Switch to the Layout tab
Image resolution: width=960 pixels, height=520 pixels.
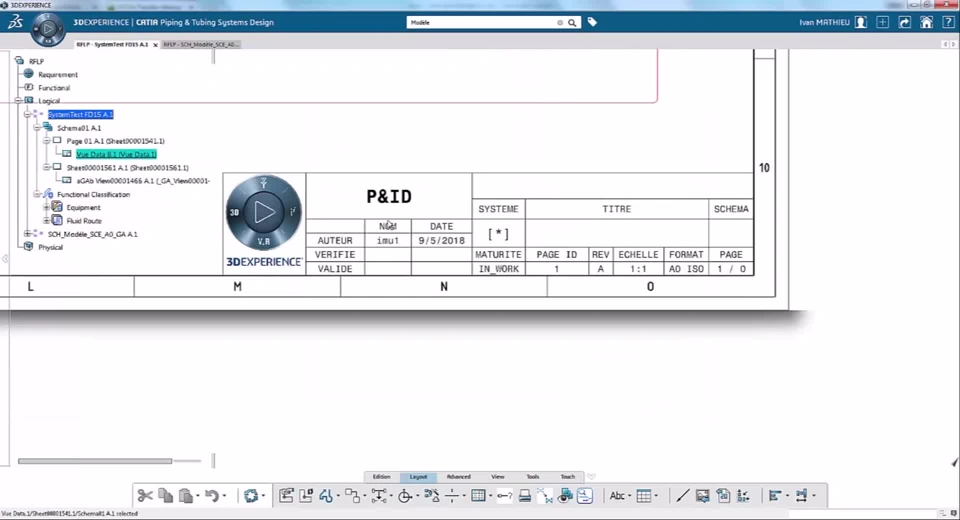[419, 477]
